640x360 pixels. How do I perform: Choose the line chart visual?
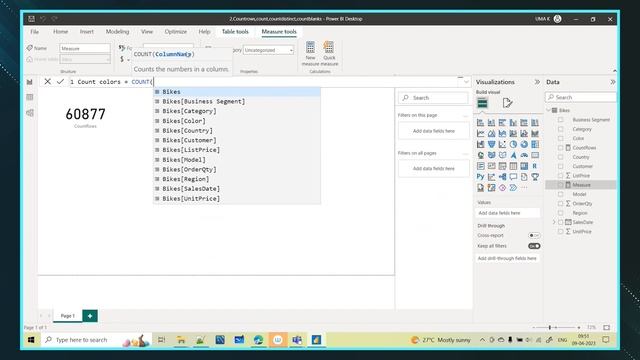point(480,133)
